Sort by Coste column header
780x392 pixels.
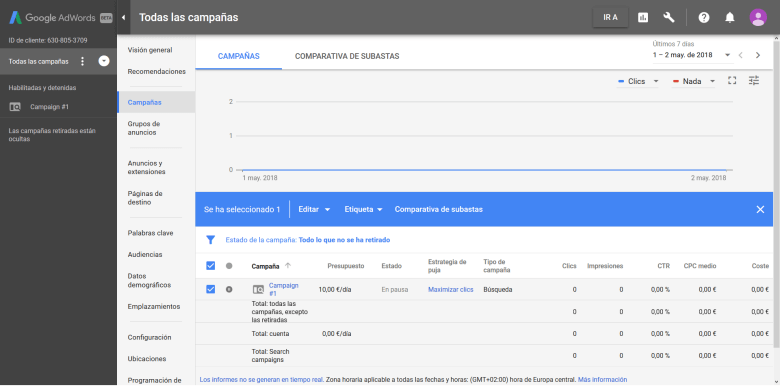coord(760,266)
